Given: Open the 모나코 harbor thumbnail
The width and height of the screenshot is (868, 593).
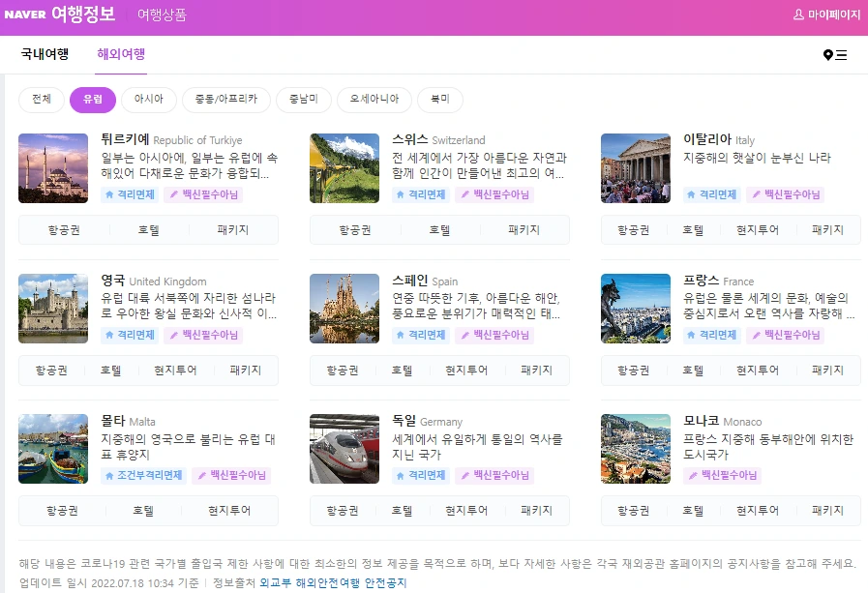Looking at the screenshot, I should tap(636, 449).
